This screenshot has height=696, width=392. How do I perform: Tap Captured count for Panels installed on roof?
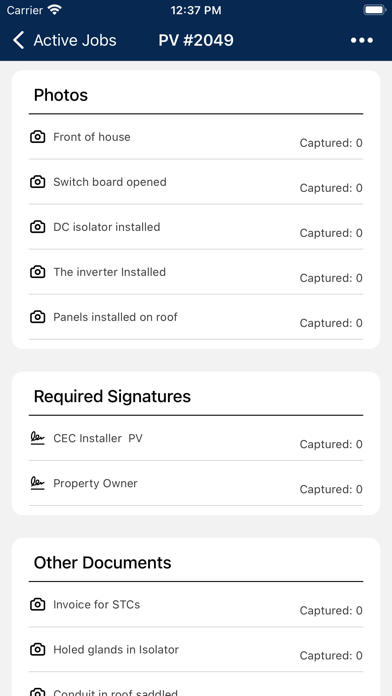[331, 323]
